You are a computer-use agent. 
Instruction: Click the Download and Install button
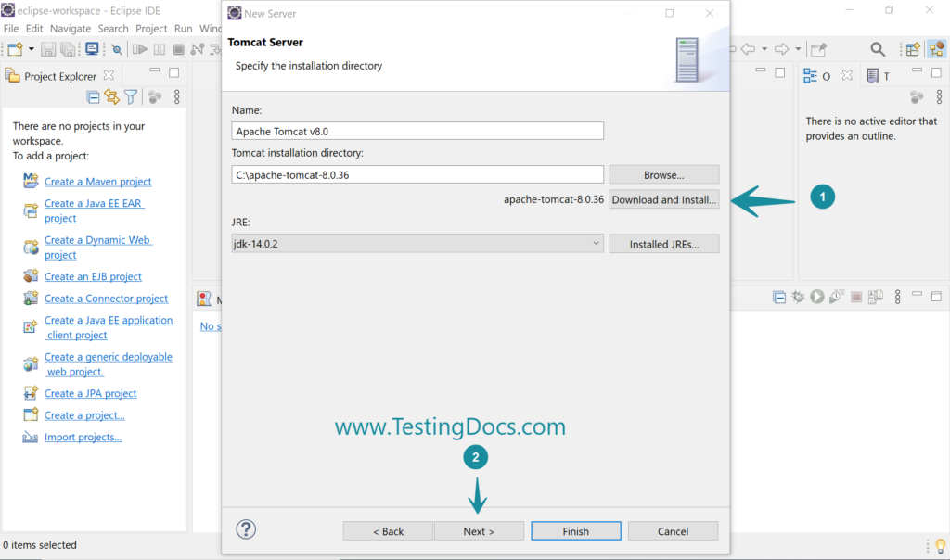[x=663, y=198]
